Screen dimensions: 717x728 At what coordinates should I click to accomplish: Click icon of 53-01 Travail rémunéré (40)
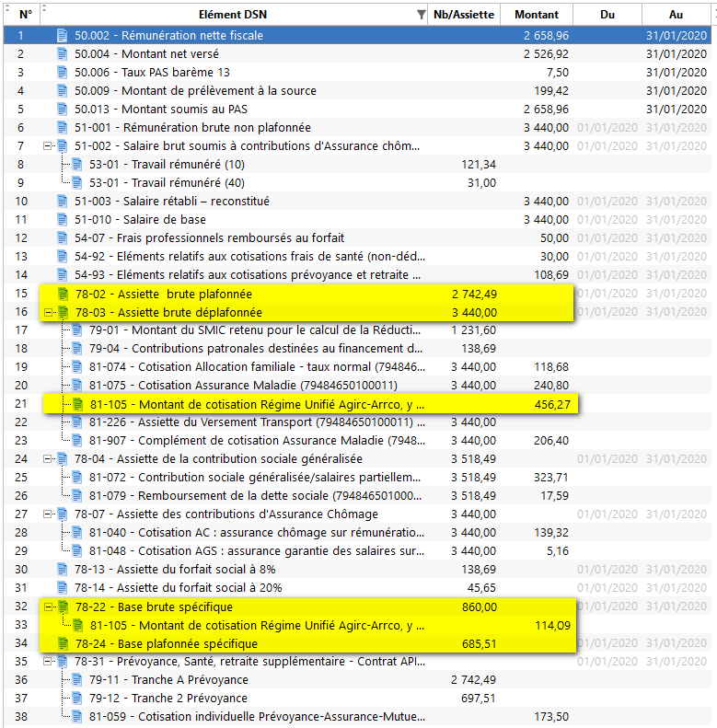(x=76, y=182)
